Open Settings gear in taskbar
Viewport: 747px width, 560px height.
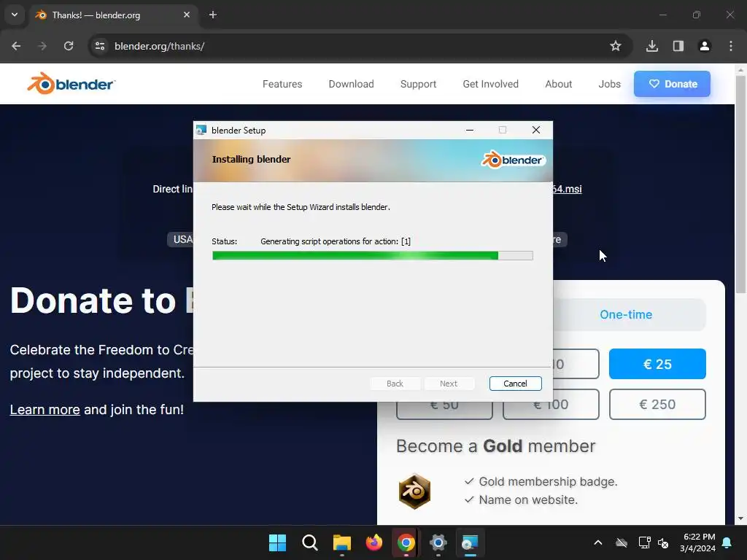click(438, 542)
